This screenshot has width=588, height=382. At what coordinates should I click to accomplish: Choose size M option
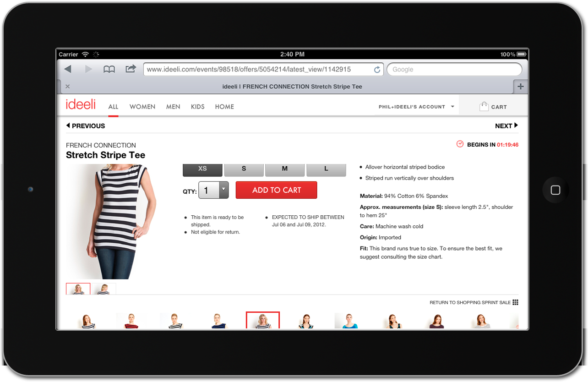click(x=284, y=169)
